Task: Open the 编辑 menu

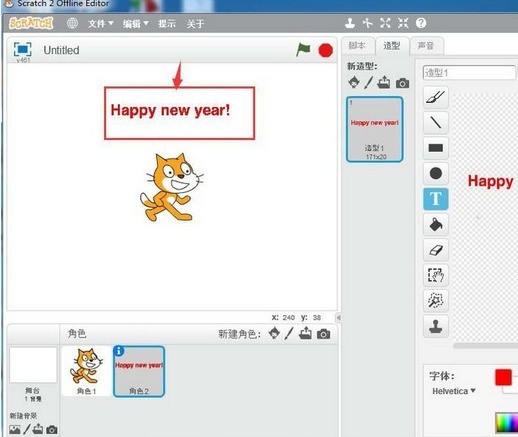Action: [135, 24]
